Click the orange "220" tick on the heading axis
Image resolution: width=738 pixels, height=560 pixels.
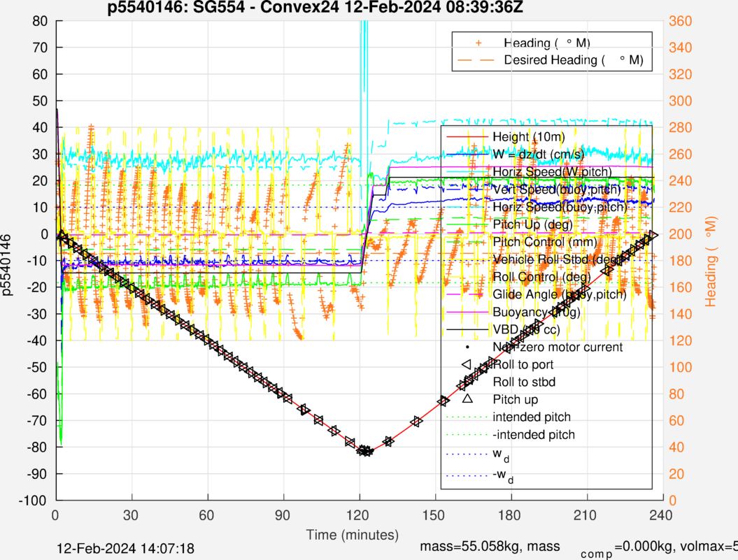pos(681,208)
